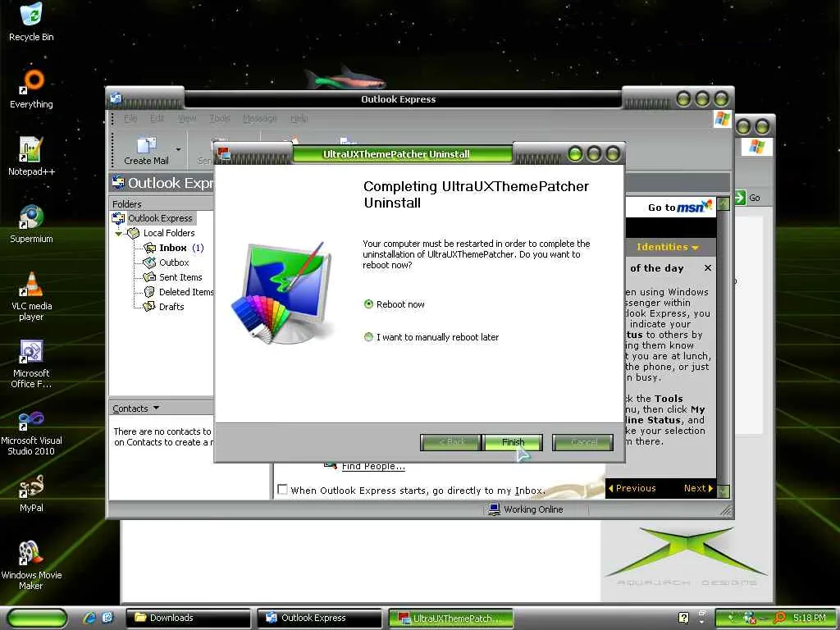Click the Outlook Express quick launch icon
840x630 pixels.
pyautogui.click(x=107, y=618)
